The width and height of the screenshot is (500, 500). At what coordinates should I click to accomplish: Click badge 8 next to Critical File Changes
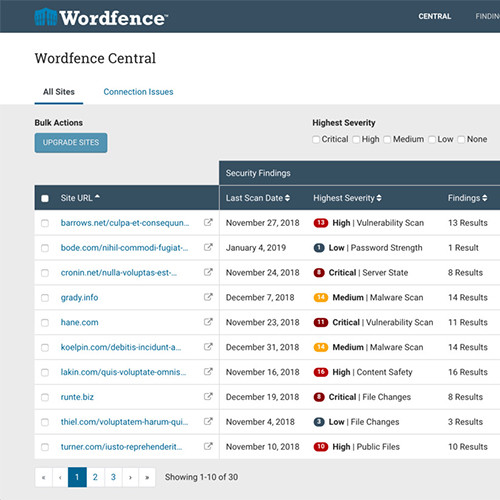pyautogui.click(x=319, y=397)
